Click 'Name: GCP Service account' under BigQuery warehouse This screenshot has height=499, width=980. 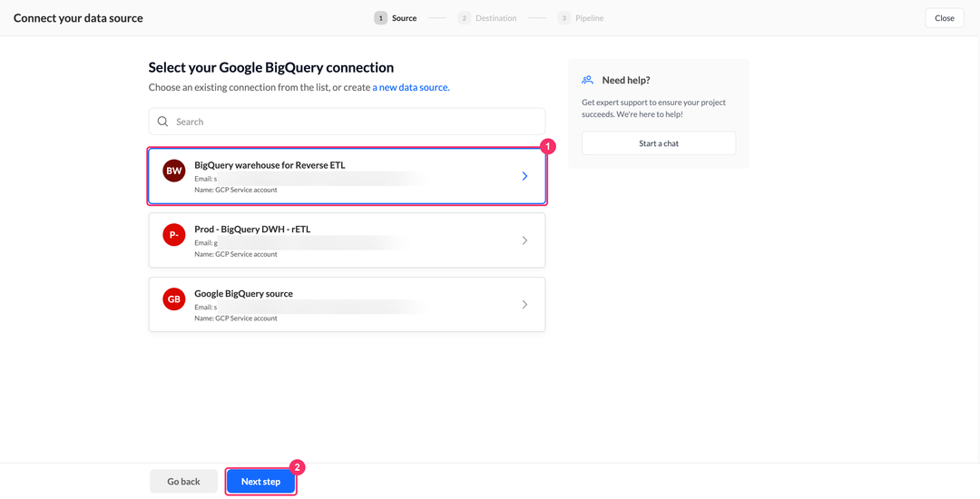tap(236, 190)
